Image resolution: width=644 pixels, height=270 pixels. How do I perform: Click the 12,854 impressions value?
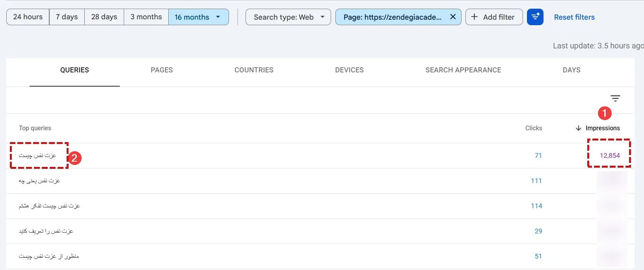(610, 155)
